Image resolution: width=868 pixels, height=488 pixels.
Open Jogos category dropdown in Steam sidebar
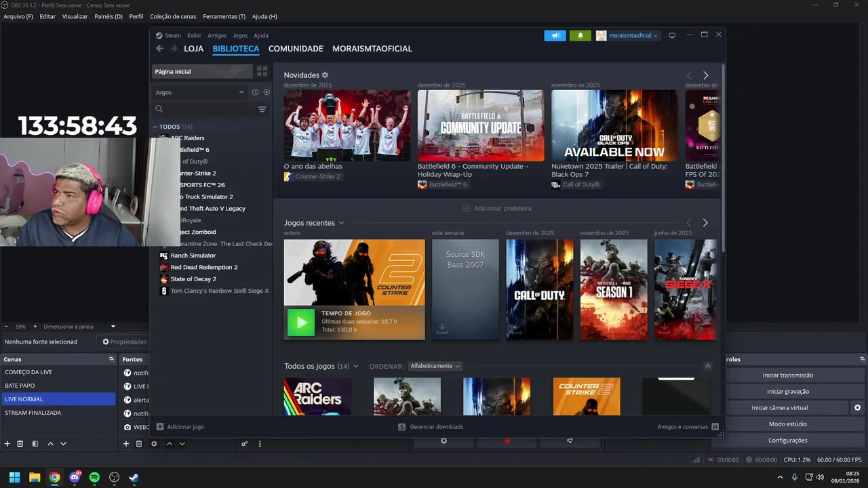(x=199, y=92)
